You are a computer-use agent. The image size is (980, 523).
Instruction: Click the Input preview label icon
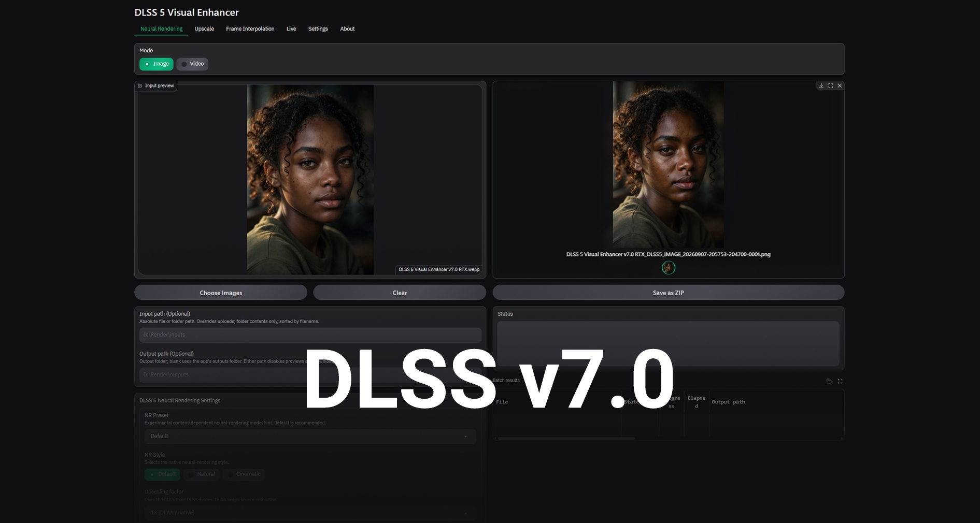pyautogui.click(x=140, y=86)
